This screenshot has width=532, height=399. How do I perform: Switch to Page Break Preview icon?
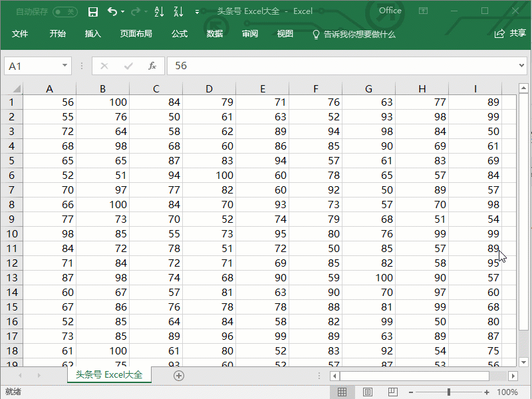click(x=392, y=392)
